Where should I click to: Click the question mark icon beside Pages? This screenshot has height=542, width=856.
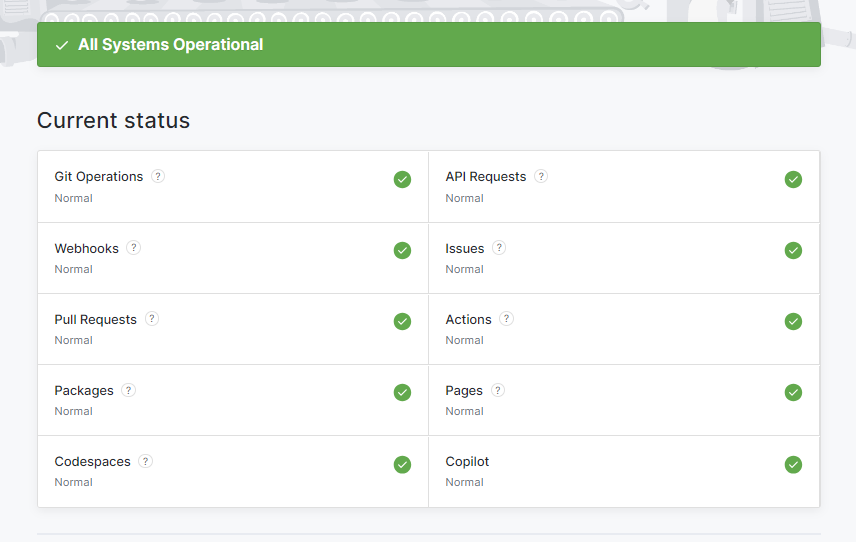(498, 390)
